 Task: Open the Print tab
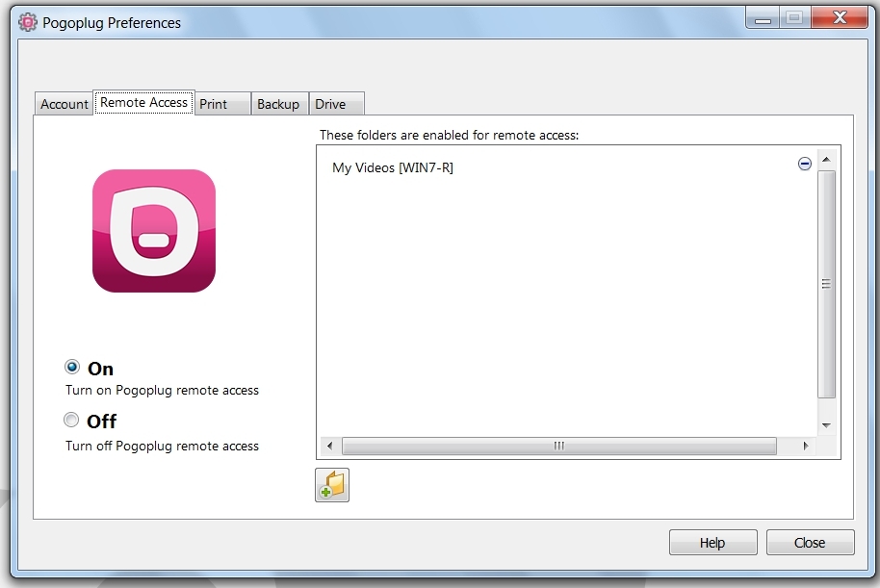click(222, 104)
